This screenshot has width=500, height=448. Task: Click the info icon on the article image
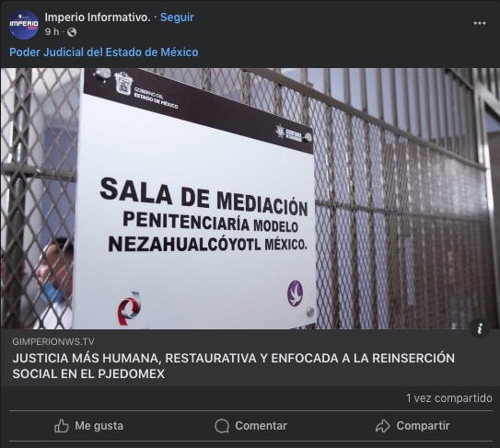coord(480,327)
